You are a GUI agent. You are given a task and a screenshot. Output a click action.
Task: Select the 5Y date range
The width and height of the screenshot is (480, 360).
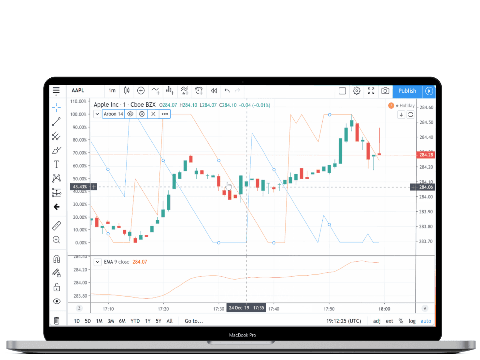pyautogui.click(x=158, y=321)
